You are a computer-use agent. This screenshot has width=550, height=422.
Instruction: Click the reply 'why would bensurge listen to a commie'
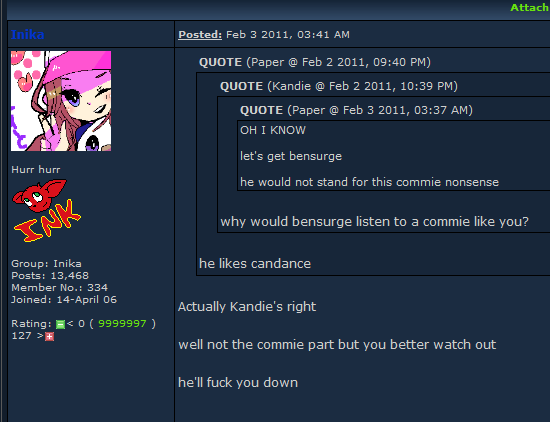click(374, 222)
